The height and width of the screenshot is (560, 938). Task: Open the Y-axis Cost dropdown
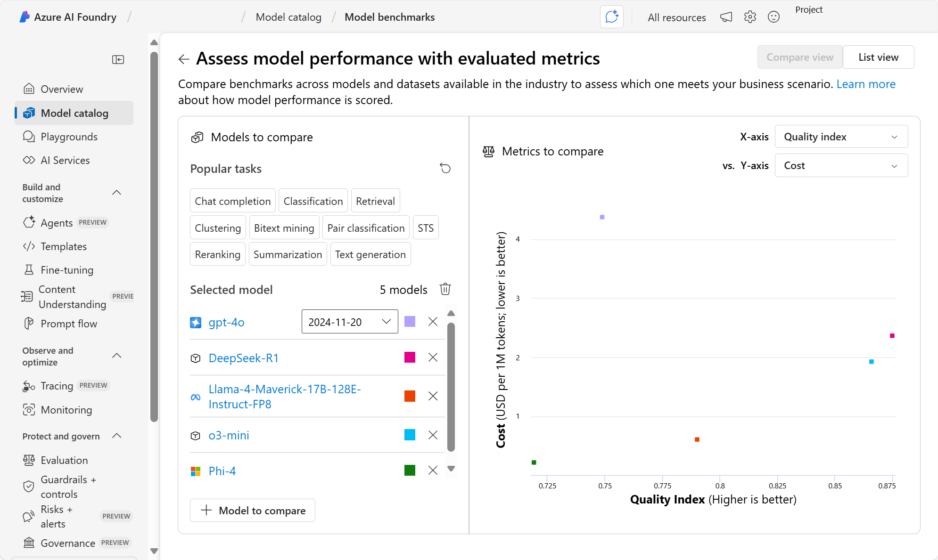pyautogui.click(x=841, y=165)
